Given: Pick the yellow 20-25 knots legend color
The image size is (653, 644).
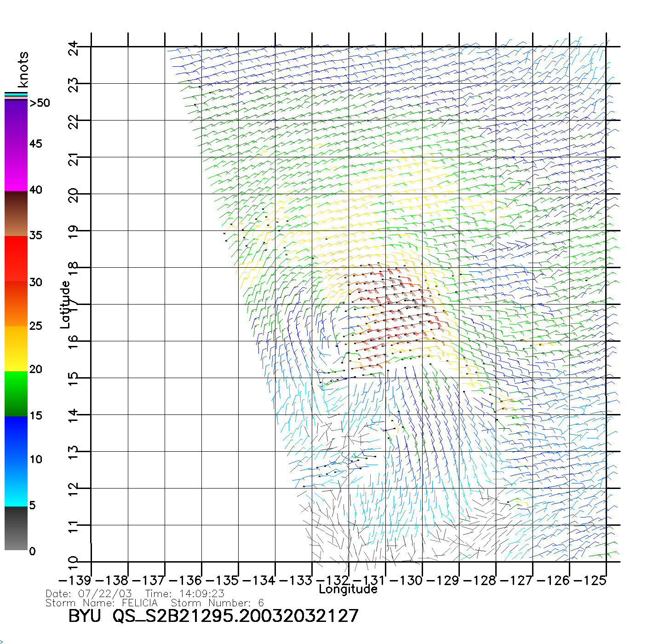Looking at the screenshot, I should click(x=16, y=348).
